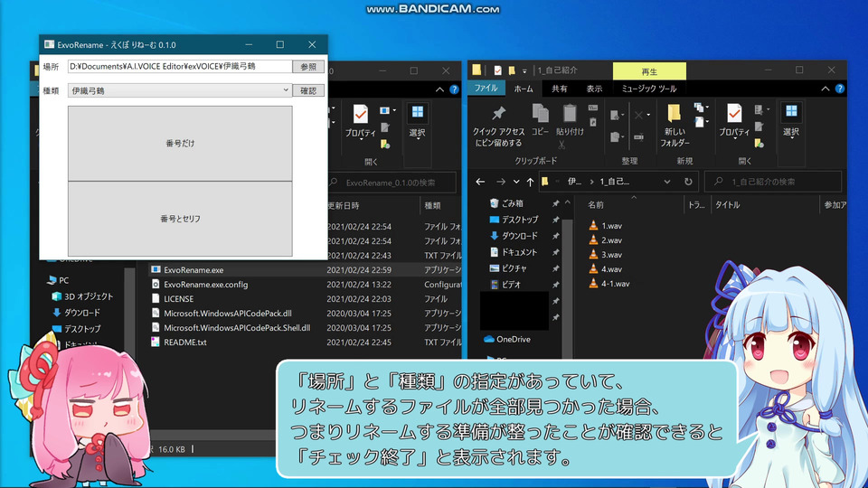Select OneDrive in 1_自己紹介 navigation pane
The image size is (868, 488).
(x=507, y=339)
